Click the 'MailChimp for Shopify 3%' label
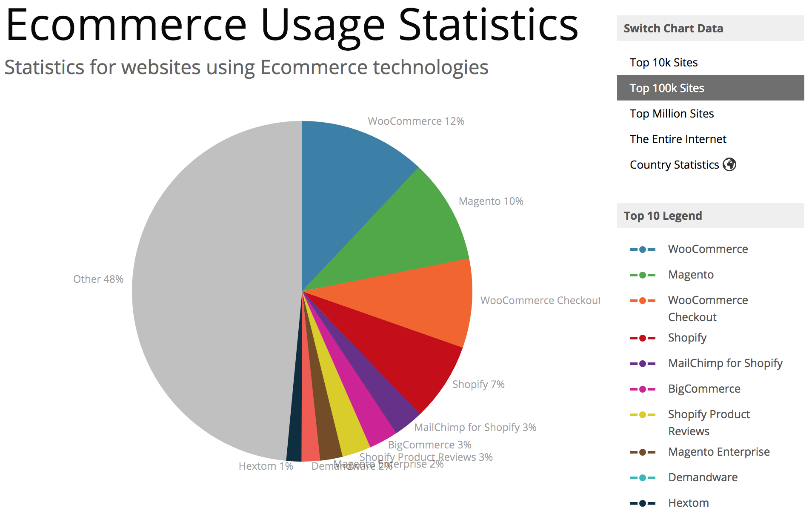The image size is (812, 517). (475, 428)
